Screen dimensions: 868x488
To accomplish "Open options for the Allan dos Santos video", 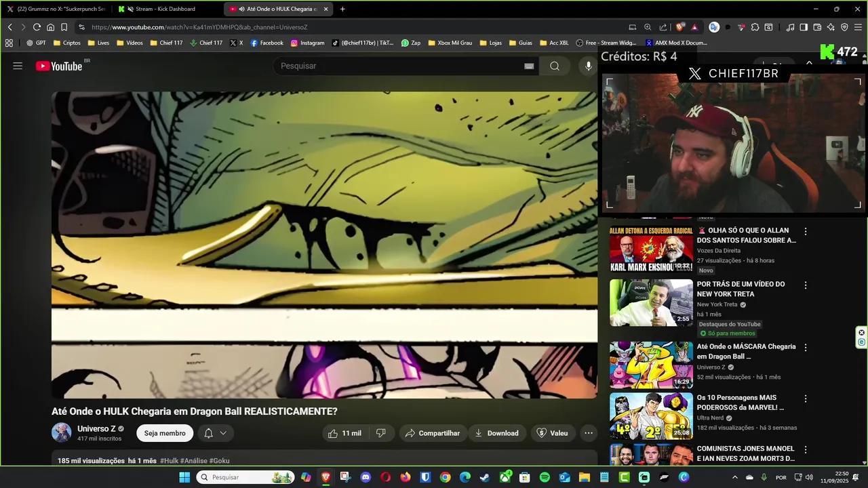I will point(806,232).
